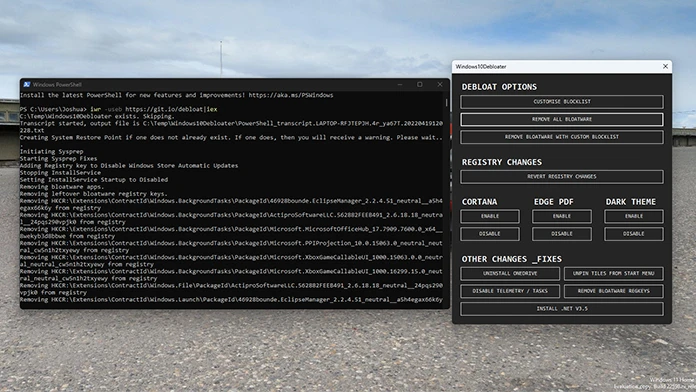Viewport: 696px width, 392px height.
Task: Maximize the Windows PowerShell window
Action: (x=419, y=84)
